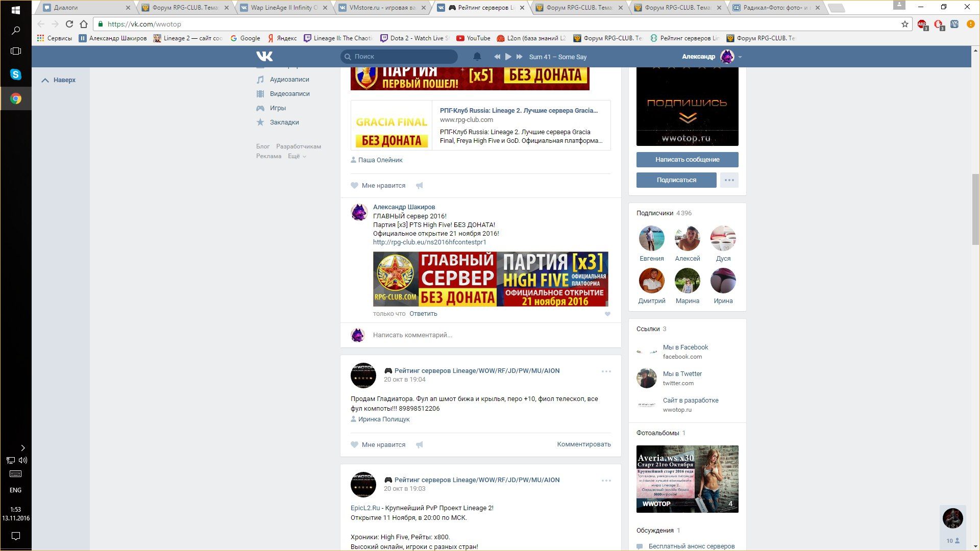Click the Написать сообщение button
The width and height of the screenshot is (980, 551).
[x=687, y=160]
